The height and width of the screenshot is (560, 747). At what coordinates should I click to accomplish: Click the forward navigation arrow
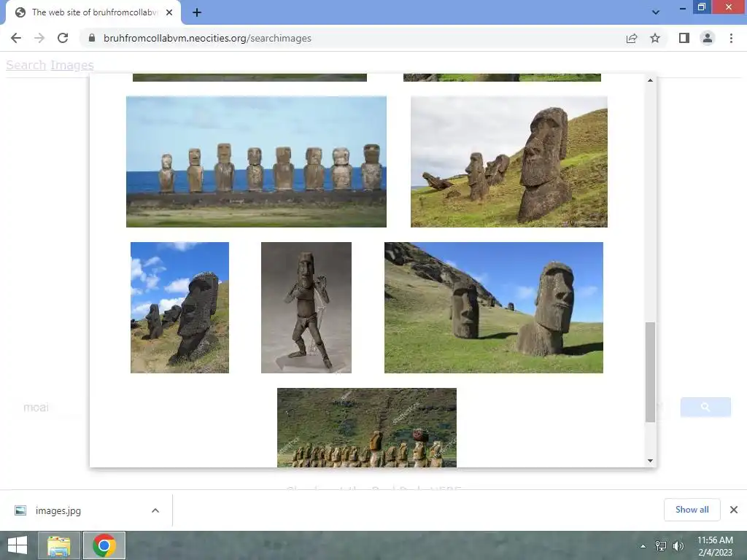pos(39,38)
